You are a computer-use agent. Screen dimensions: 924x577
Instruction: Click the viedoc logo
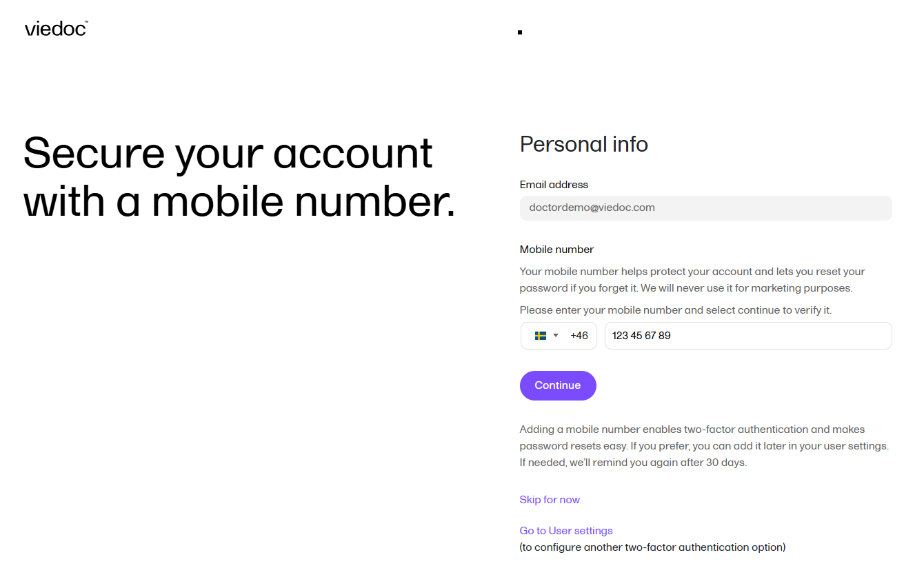(55, 29)
